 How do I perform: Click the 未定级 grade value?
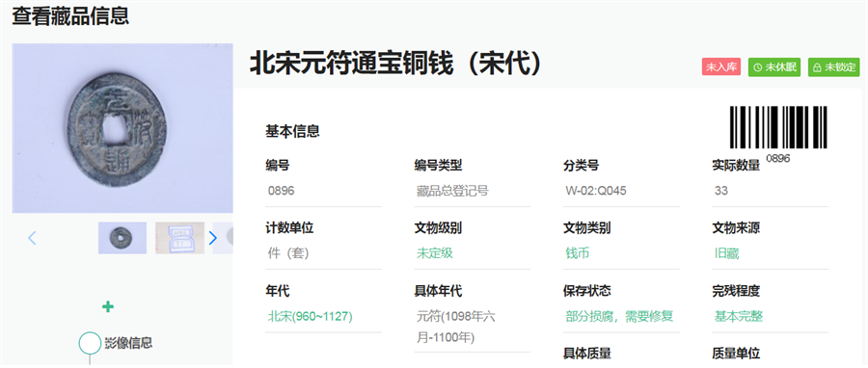[x=435, y=253]
